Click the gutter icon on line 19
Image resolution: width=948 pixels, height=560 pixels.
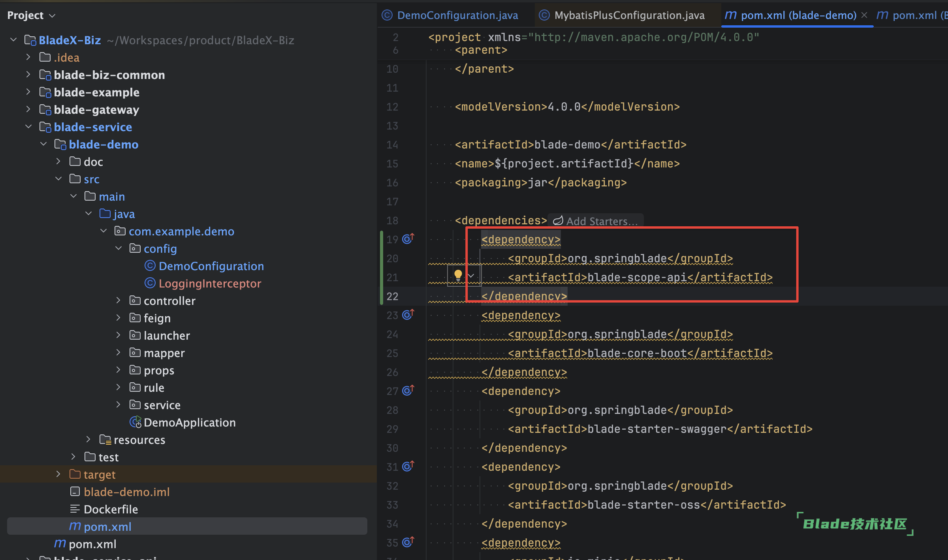(x=408, y=239)
